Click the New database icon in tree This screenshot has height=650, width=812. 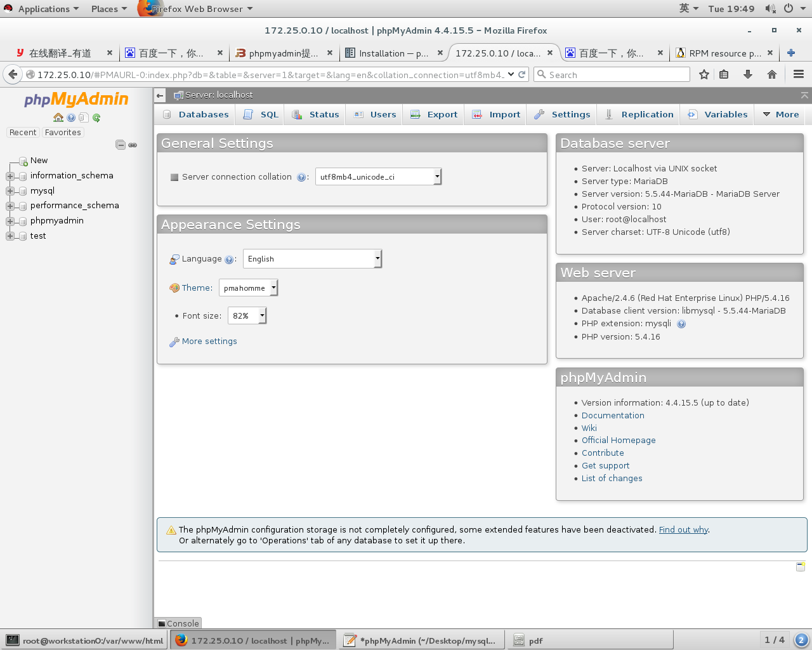pyautogui.click(x=23, y=161)
